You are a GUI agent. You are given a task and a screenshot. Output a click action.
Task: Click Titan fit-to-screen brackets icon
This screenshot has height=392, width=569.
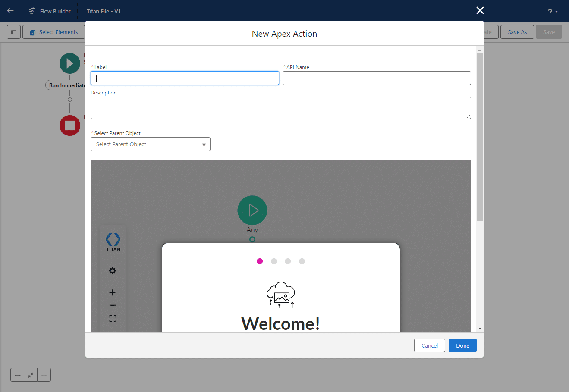coord(113,318)
